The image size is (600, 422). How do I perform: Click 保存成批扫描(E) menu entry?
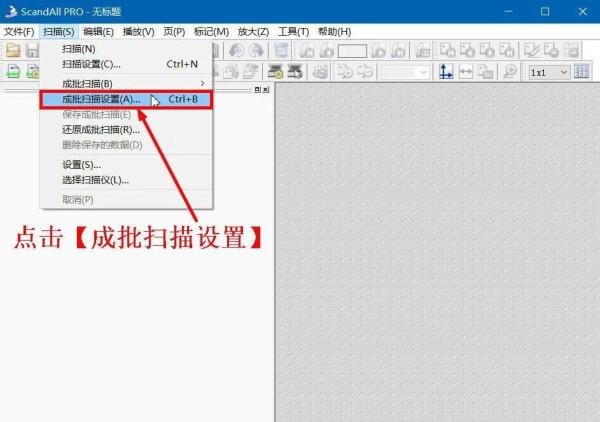126,114
